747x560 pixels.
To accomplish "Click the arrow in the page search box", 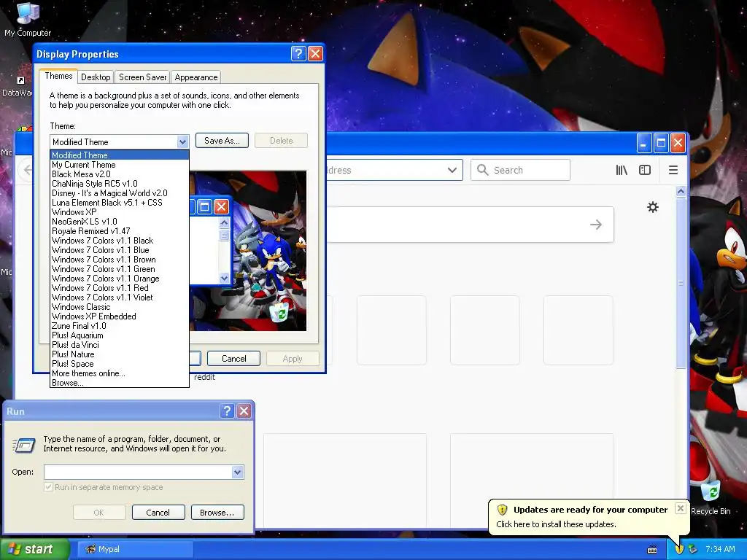I will point(595,225).
